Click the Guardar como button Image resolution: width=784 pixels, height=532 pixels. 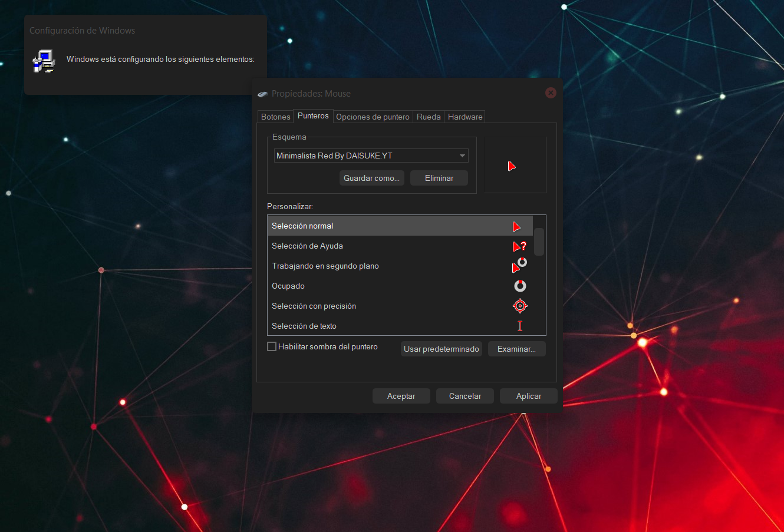(x=371, y=177)
